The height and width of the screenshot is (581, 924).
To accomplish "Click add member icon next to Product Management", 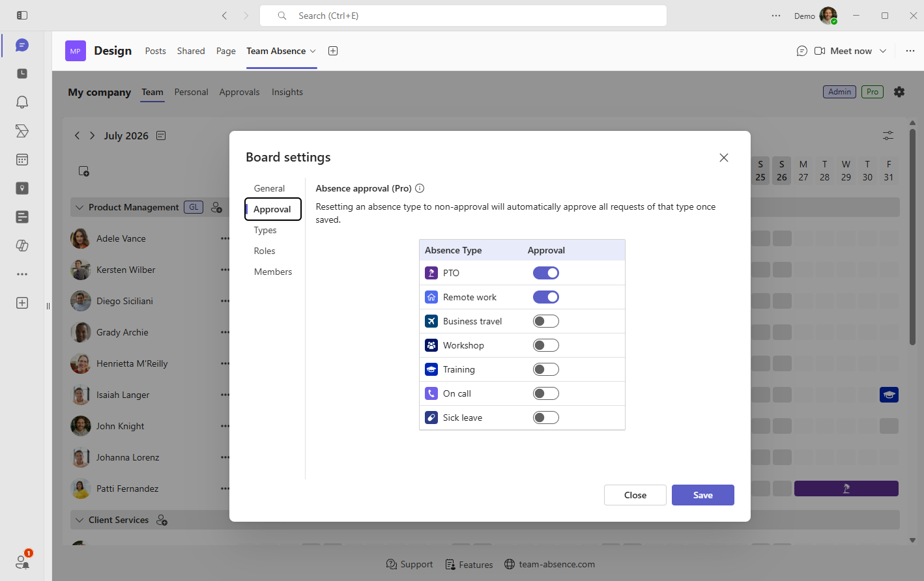I will [217, 208].
